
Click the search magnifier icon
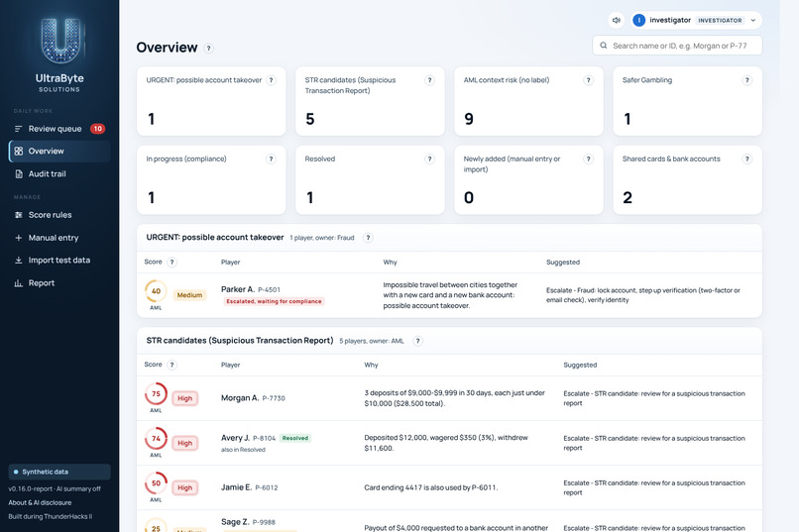[x=604, y=46]
